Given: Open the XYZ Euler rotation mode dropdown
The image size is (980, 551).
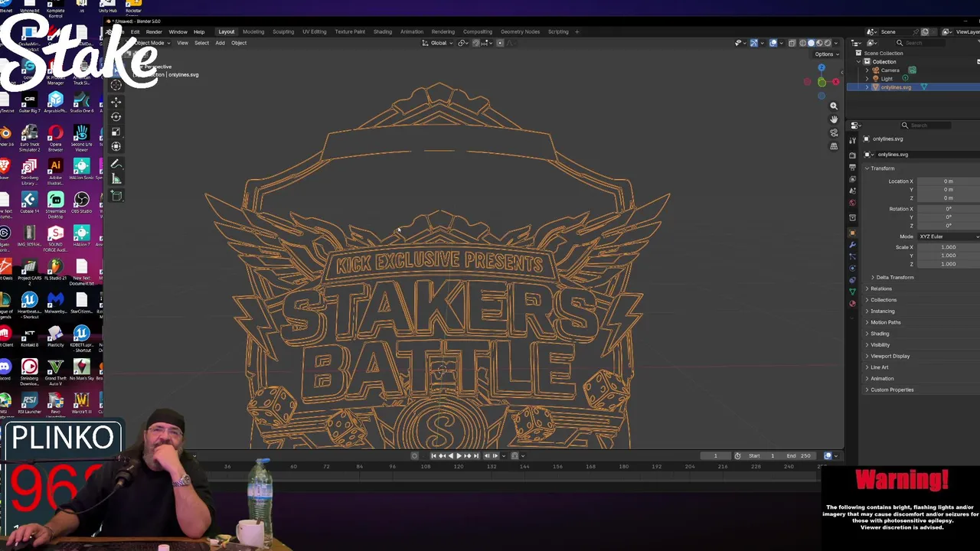Looking at the screenshot, I should [949, 236].
